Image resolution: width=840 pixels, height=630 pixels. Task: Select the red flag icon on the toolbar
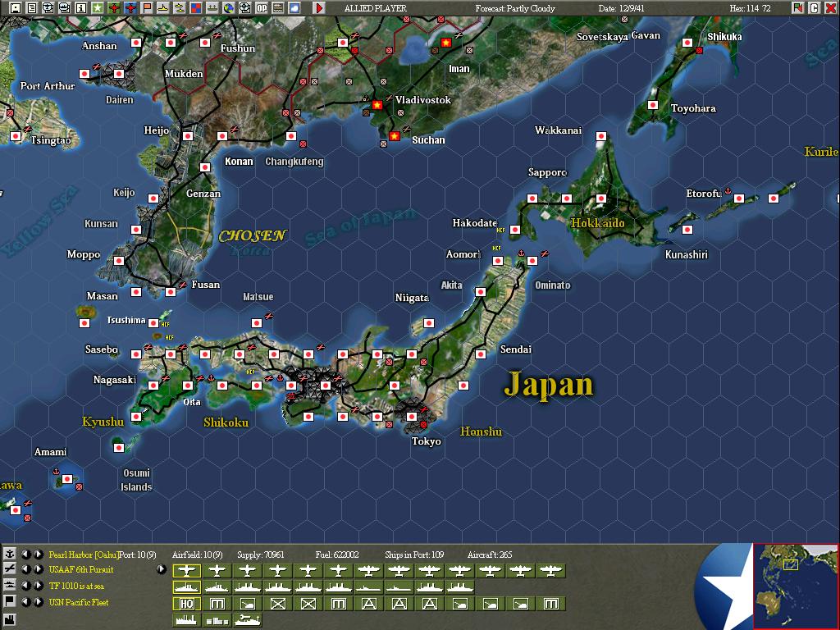tap(148, 7)
